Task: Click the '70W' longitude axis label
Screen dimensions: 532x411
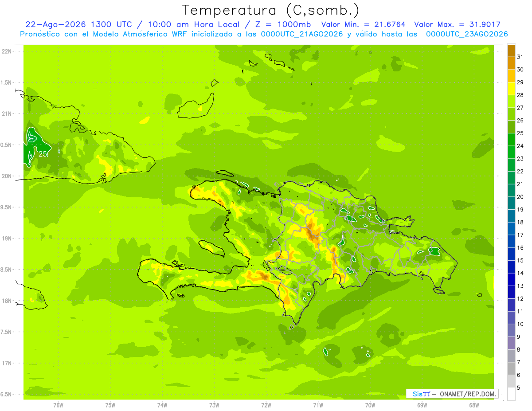Action: [x=370, y=405]
